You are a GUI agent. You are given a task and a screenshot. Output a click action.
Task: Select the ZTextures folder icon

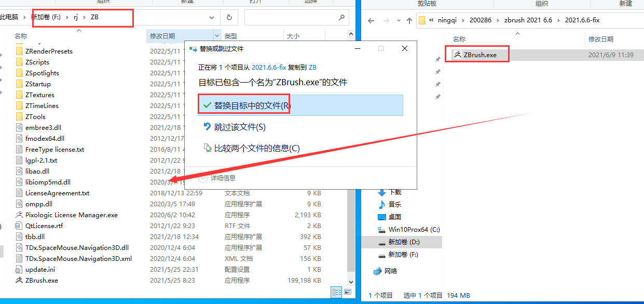20,95
